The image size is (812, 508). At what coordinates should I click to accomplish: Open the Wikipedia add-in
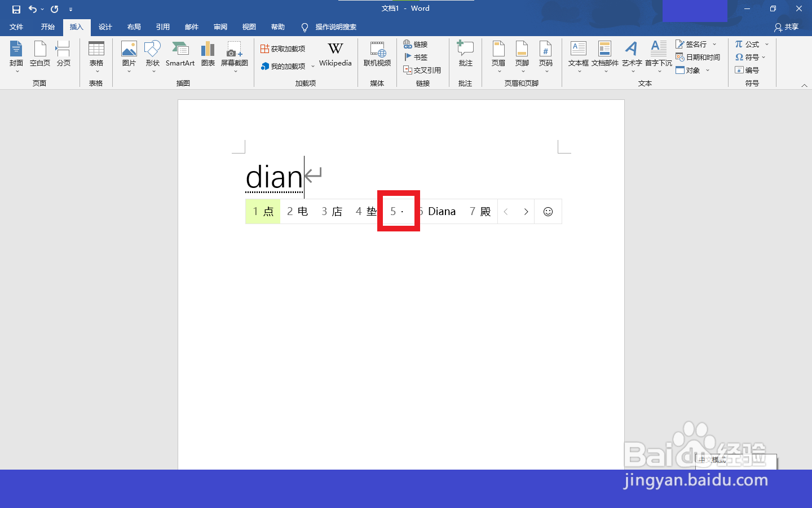[x=336, y=55]
